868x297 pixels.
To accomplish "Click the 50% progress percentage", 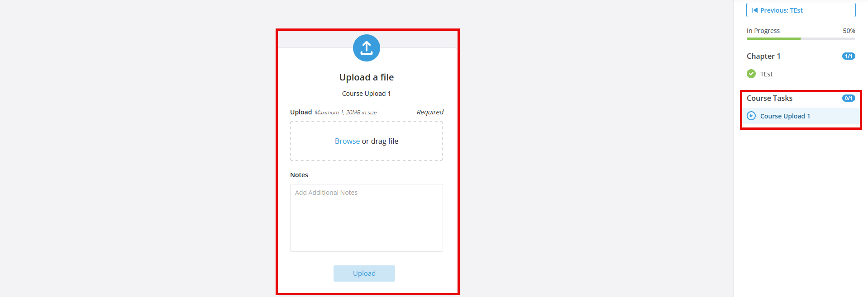I will point(849,31).
